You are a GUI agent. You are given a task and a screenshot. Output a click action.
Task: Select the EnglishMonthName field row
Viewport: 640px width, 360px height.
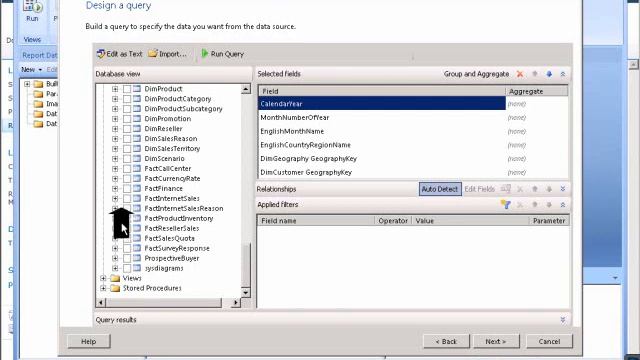[x=382, y=131]
